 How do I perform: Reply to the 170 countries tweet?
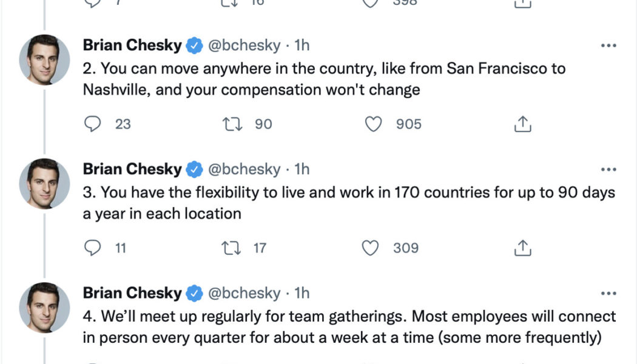click(92, 248)
